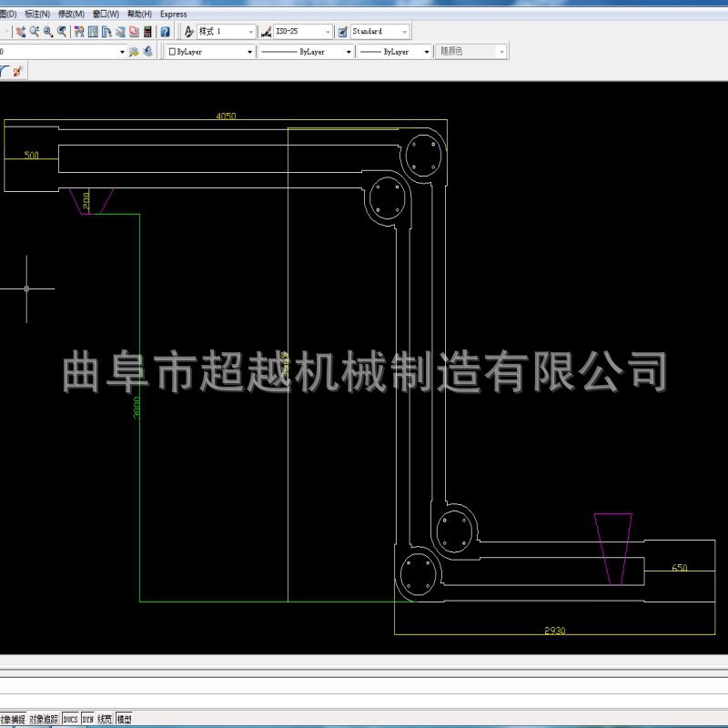Open the Dimension Style manager icon
Screen dimensions: 728x728
click(x=266, y=32)
